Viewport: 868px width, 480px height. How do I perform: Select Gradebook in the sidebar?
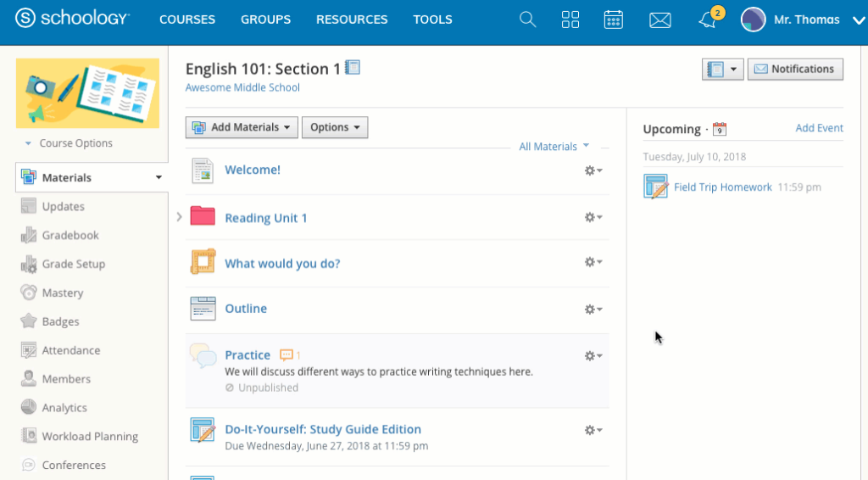(x=70, y=235)
